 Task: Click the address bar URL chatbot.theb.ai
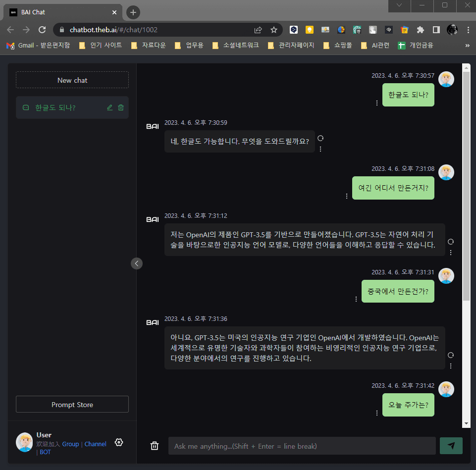113,30
